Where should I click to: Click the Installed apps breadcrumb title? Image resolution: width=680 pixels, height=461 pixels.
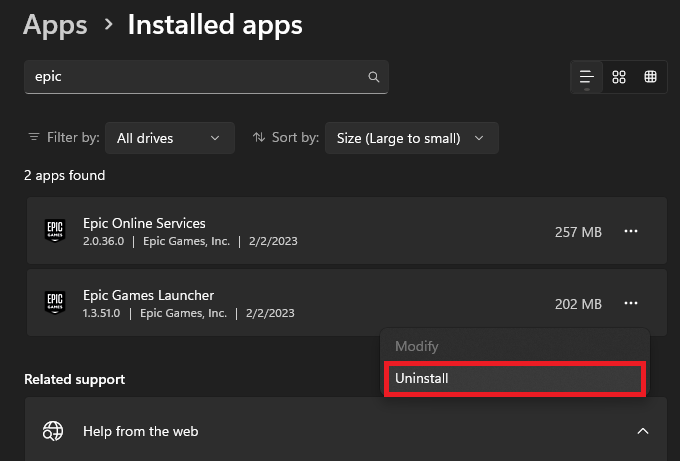[215, 25]
